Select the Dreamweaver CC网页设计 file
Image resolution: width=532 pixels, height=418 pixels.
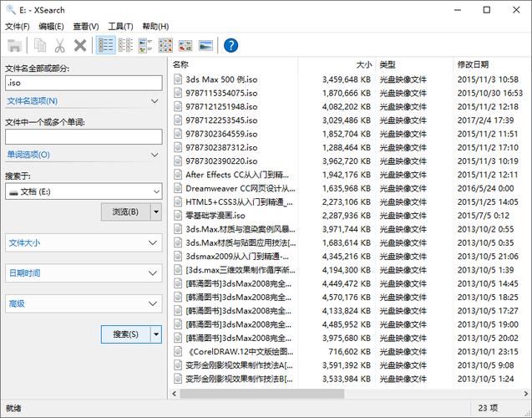(x=241, y=188)
